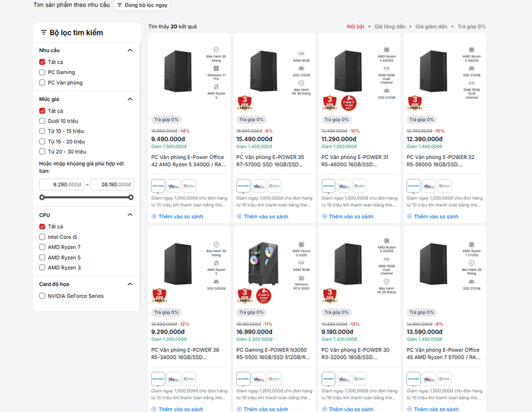
Task: Click red price badge on E-POWER 31
Action: pos(348,103)
